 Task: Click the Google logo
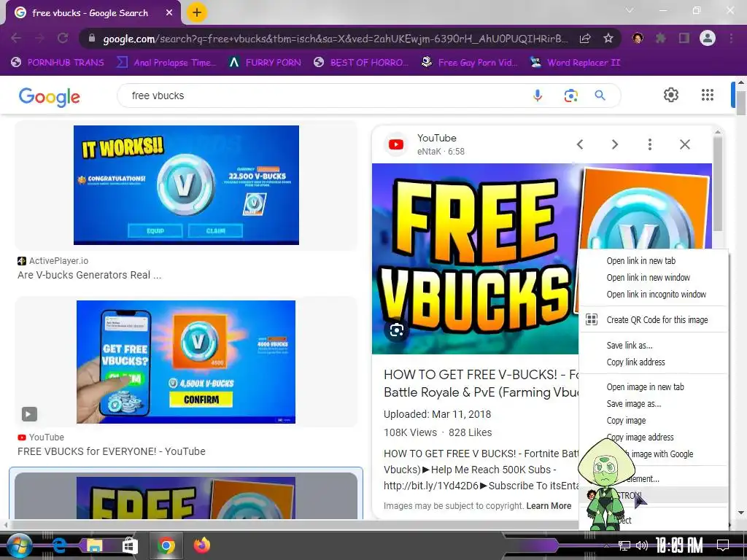(49, 96)
